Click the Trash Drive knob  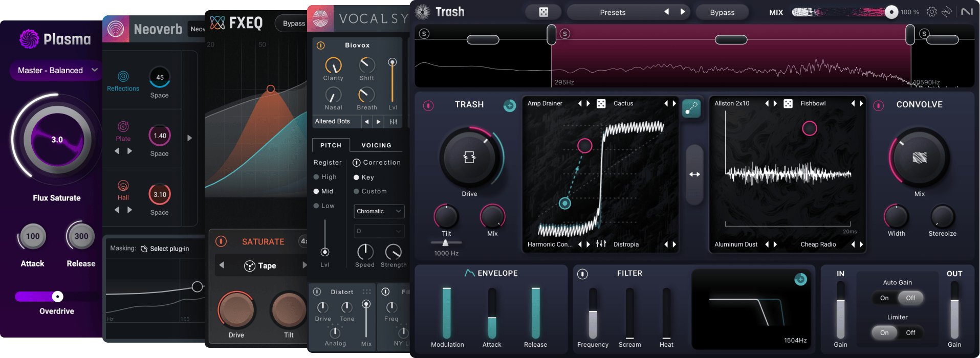point(469,158)
